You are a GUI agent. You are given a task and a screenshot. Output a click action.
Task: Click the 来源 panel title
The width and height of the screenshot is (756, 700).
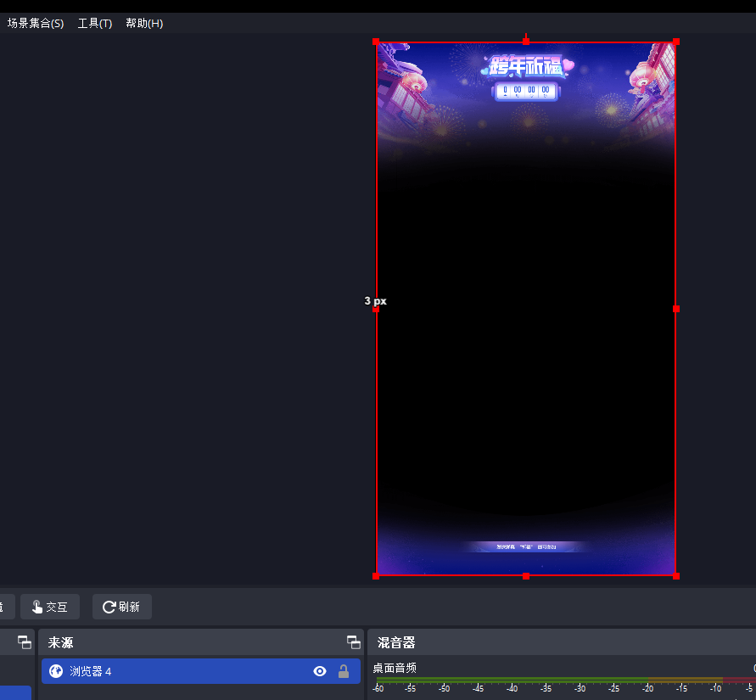(60, 642)
